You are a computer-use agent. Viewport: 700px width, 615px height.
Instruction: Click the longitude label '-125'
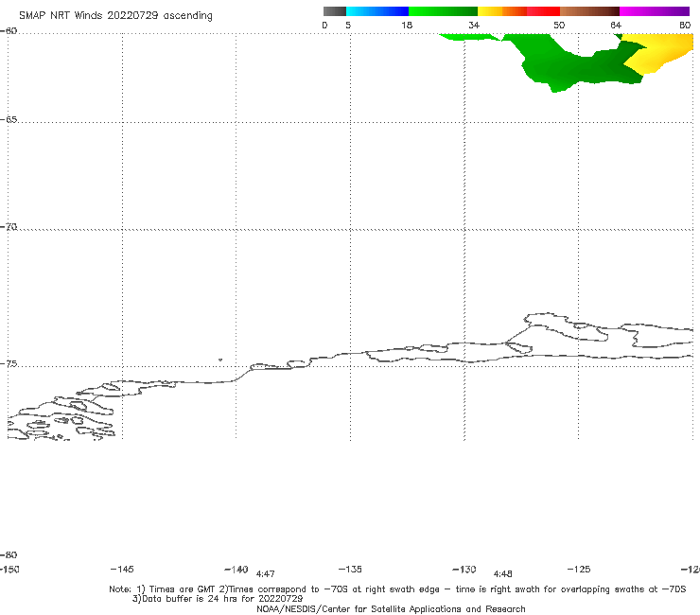point(579,570)
